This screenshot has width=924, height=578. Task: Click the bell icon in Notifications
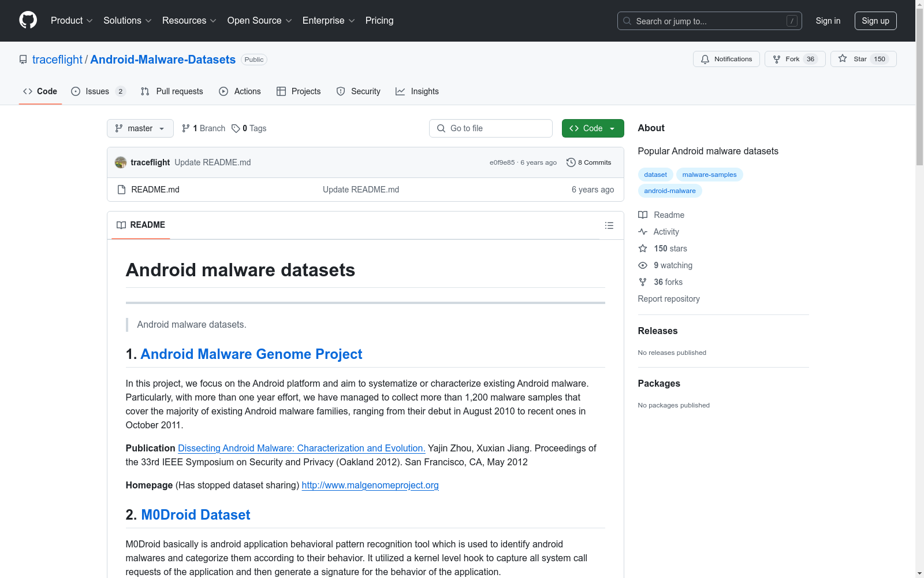coord(705,59)
